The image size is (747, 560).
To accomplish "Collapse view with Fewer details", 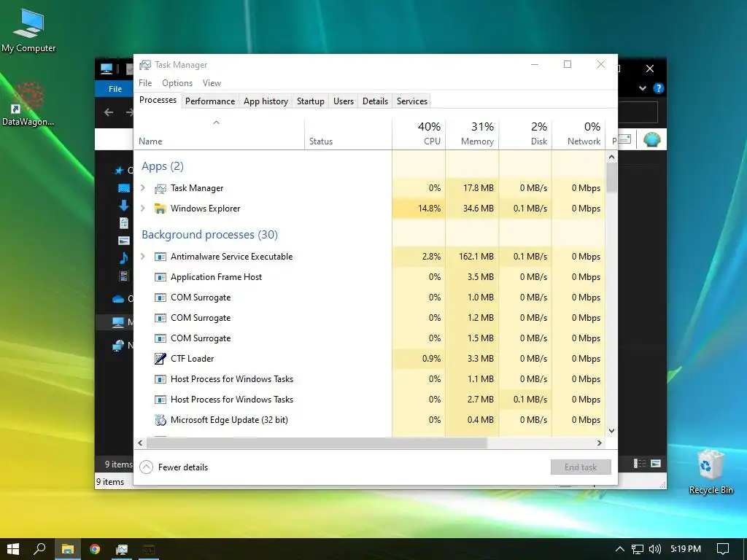I will point(174,467).
